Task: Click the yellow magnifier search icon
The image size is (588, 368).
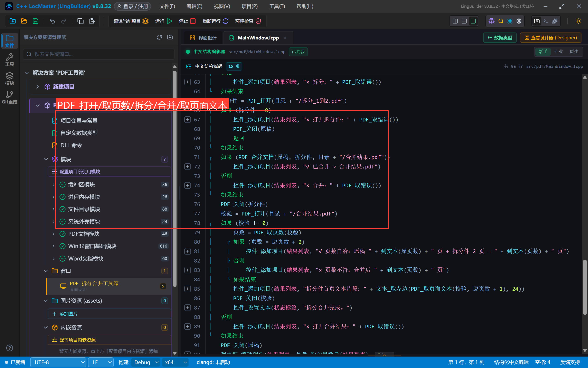Action: click(501, 21)
